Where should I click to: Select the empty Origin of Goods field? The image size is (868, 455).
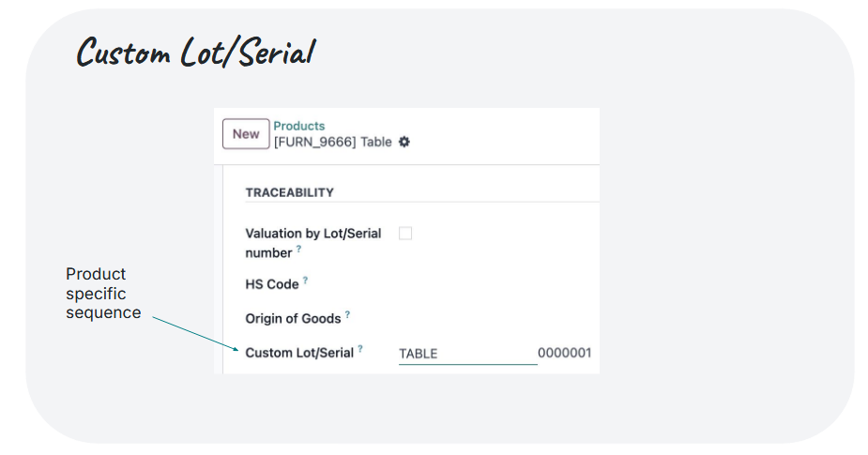(x=495, y=319)
